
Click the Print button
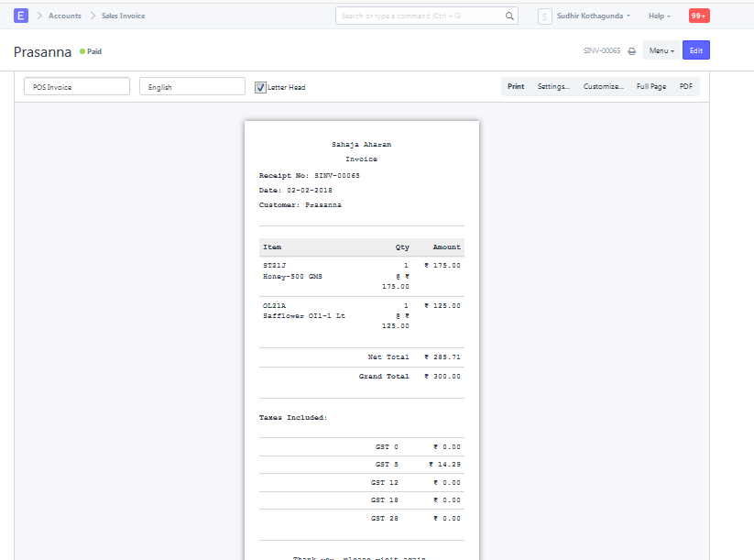[x=515, y=85]
